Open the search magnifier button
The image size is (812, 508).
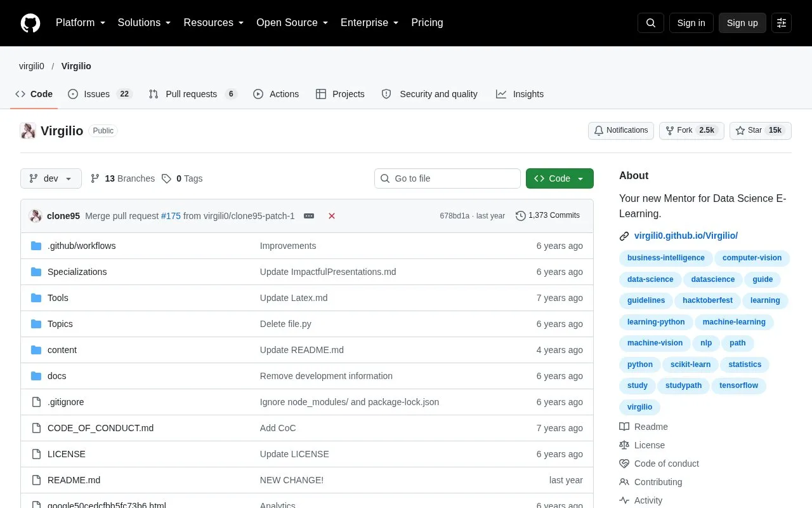pos(651,23)
